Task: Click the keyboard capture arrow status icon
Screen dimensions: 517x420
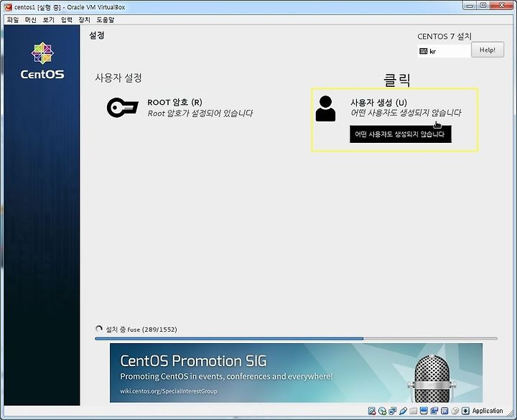Action: click(465, 411)
